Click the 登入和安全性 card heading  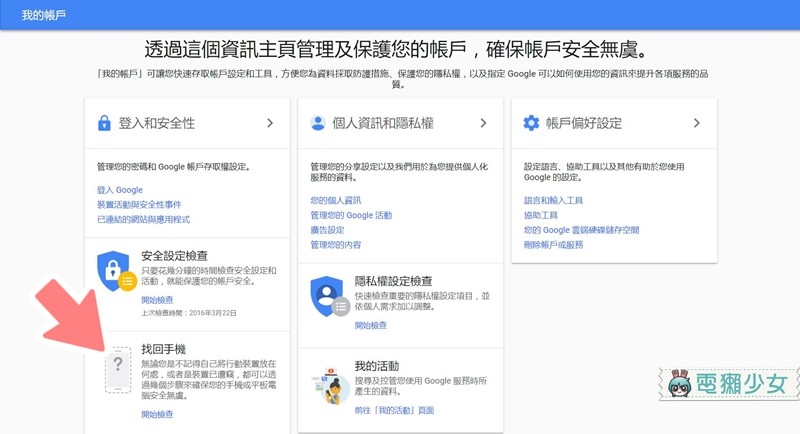[x=157, y=123]
